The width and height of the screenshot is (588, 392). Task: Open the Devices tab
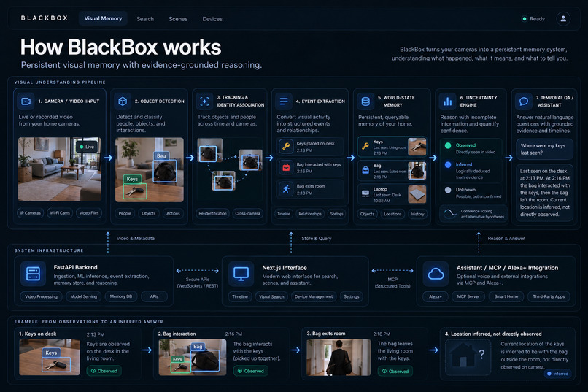click(212, 19)
